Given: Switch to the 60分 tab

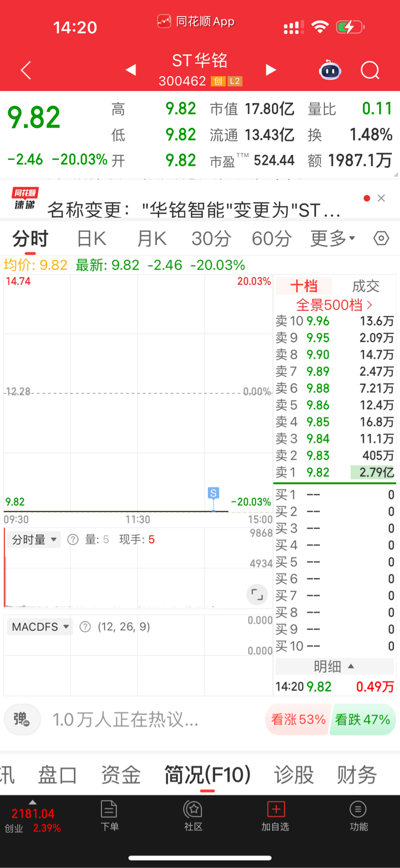Looking at the screenshot, I should [271, 239].
